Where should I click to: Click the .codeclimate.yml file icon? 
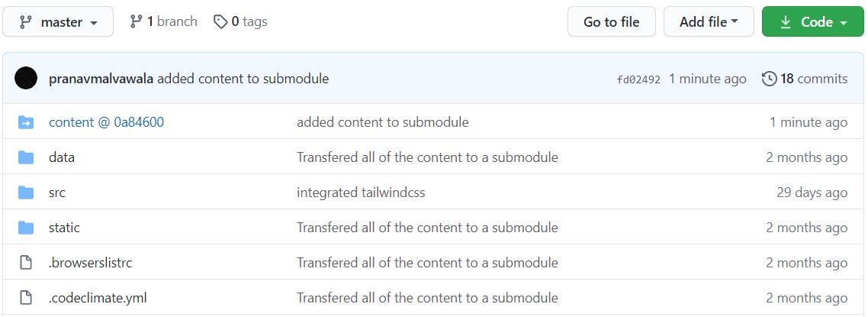coord(26,298)
